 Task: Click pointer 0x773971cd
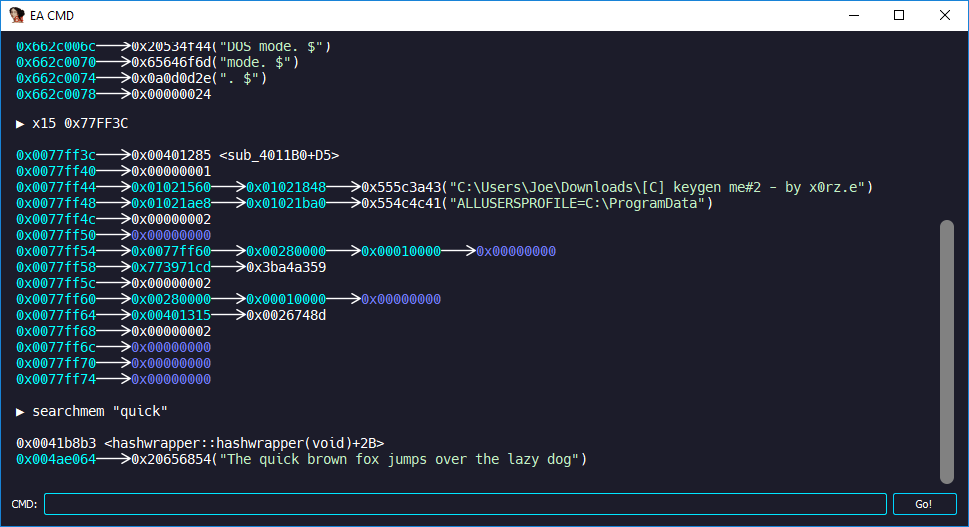[x=171, y=268]
